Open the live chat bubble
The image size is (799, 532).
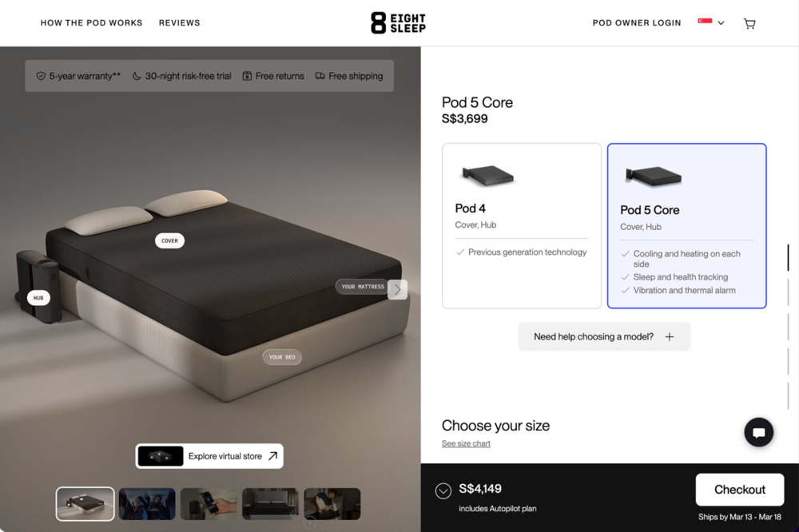(x=758, y=432)
